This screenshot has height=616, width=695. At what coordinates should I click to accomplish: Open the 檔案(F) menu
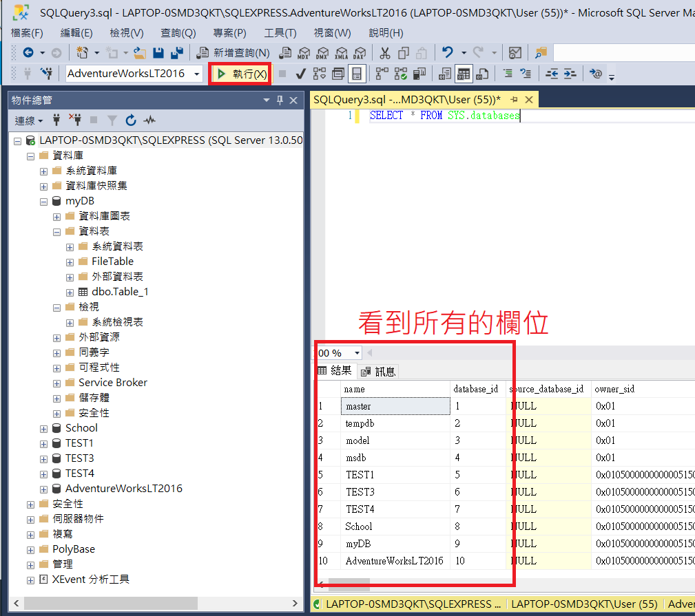[x=27, y=33]
